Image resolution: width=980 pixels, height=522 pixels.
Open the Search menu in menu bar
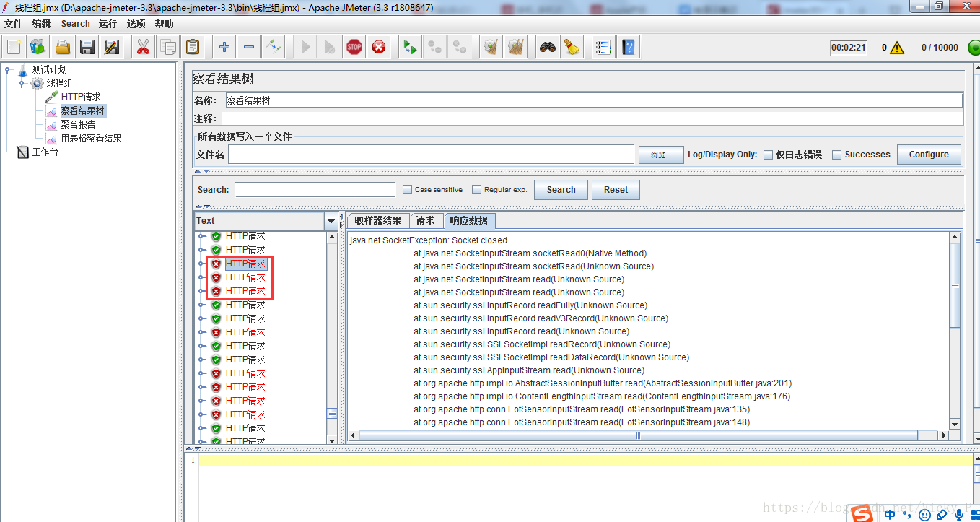point(76,24)
